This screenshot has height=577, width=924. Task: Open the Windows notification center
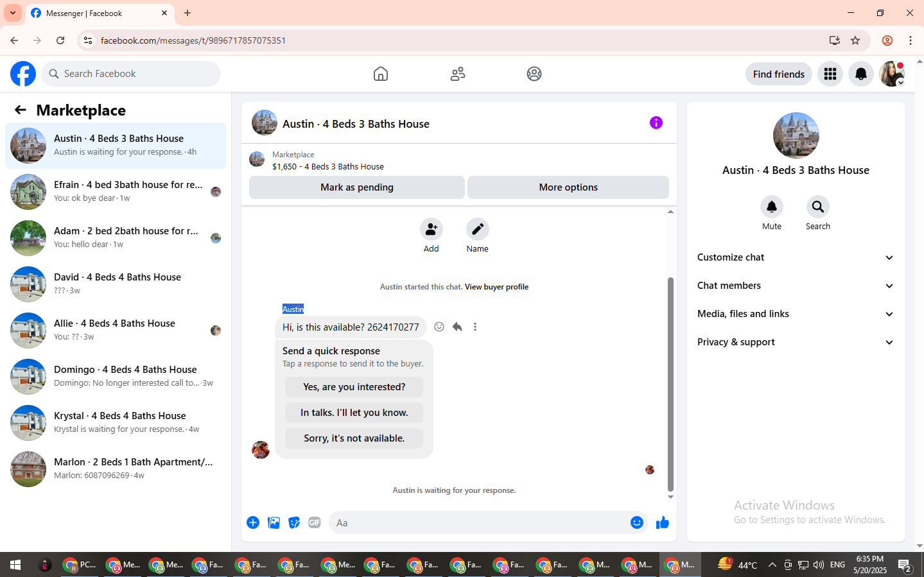905,565
